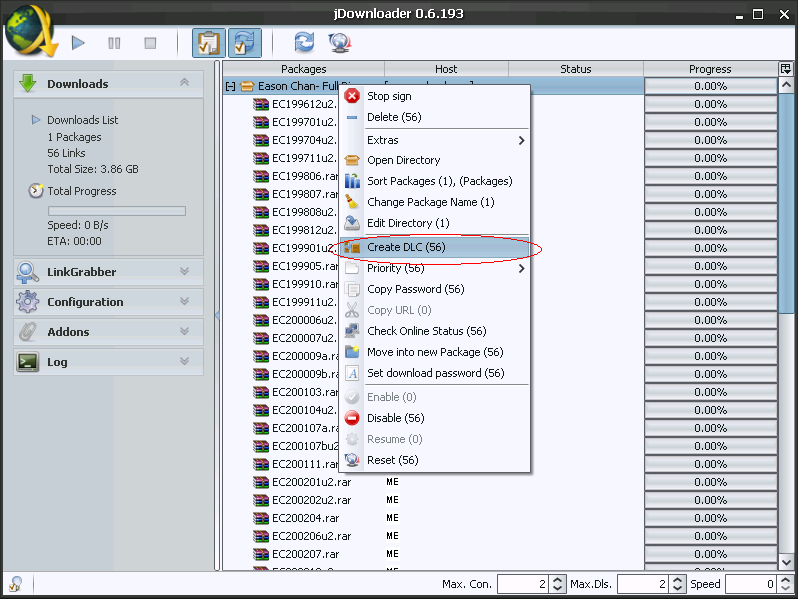Screen dimensions: 798x599
Task: Select file EC200201u2.rar
Action: pos(311,482)
